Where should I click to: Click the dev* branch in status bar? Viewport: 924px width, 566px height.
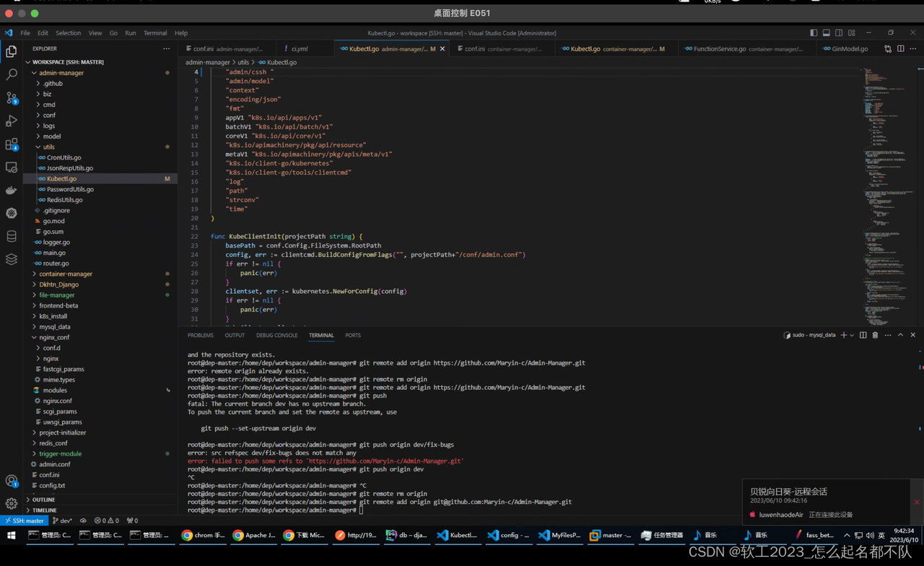pyautogui.click(x=63, y=521)
